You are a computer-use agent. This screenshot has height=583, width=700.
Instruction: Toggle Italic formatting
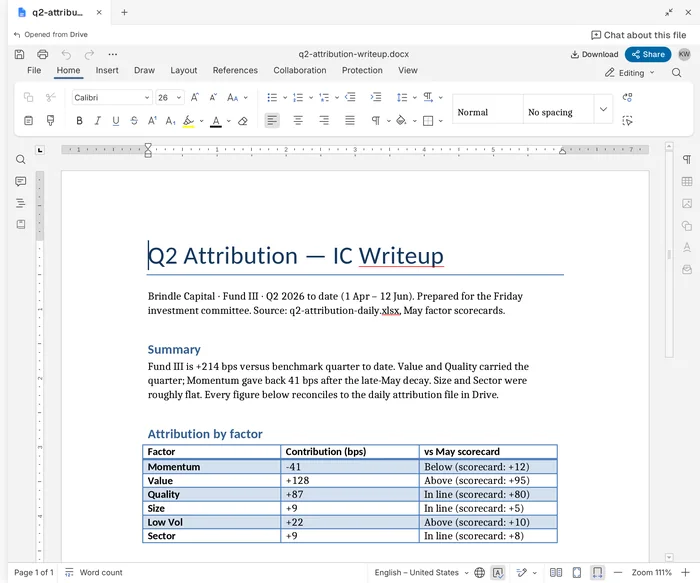point(97,121)
